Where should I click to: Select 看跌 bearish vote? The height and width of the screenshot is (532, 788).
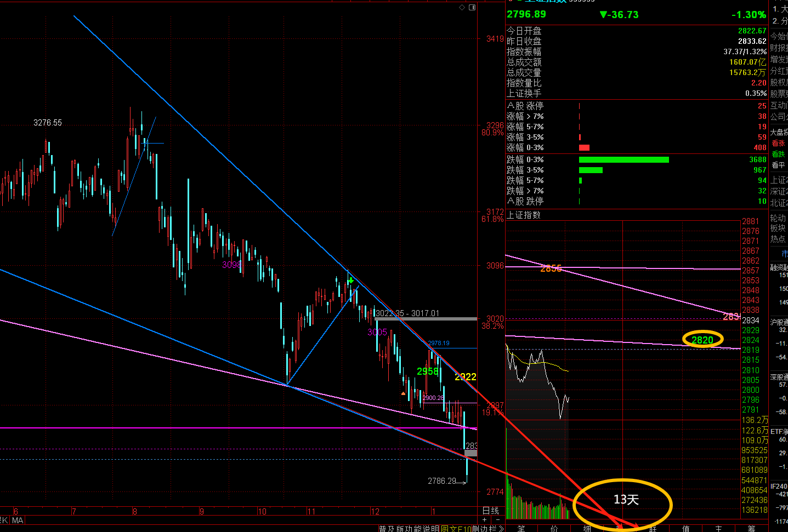(x=779, y=155)
